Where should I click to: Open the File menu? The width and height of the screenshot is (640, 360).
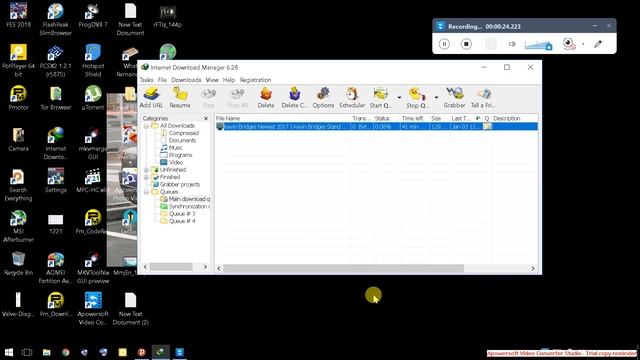[x=162, y=80]
